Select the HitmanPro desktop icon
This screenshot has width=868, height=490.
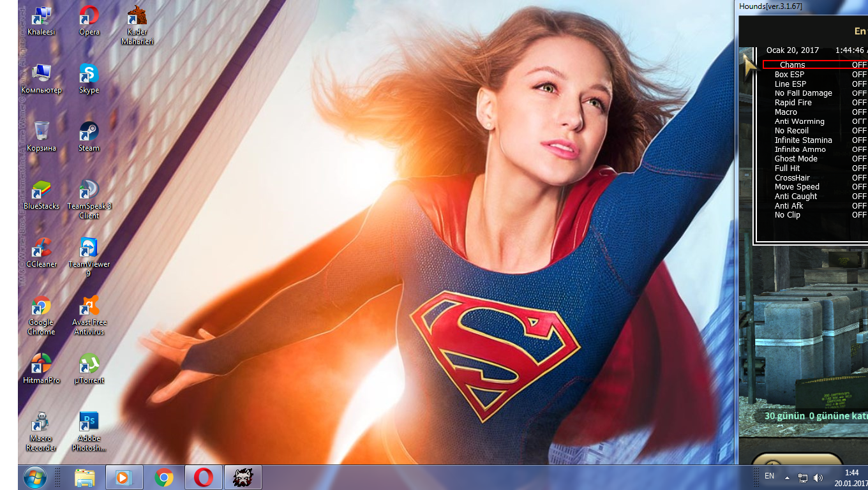pyautogui.click(x=41, y=369)
